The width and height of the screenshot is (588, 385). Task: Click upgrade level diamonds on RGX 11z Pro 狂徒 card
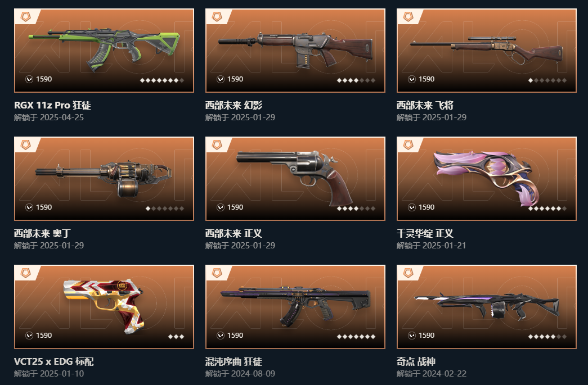[x=162, y=80]
